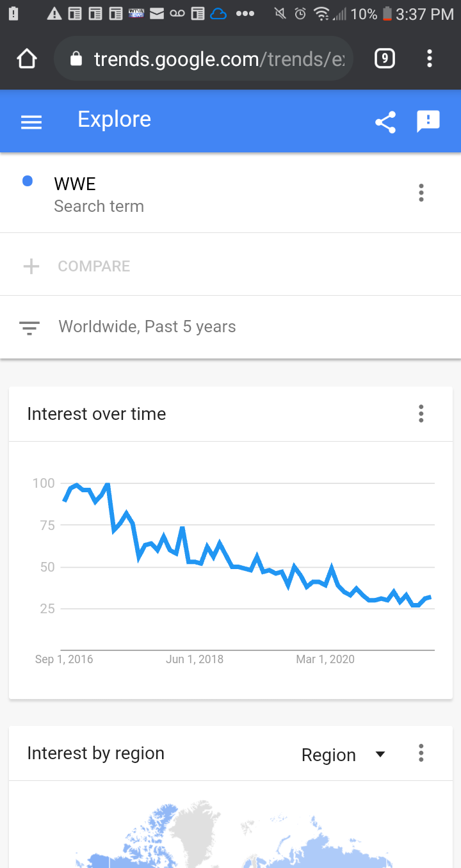Tap the plus icon next to COMPARE
This screenshot has height=868, width=461.
coord(31,266)
